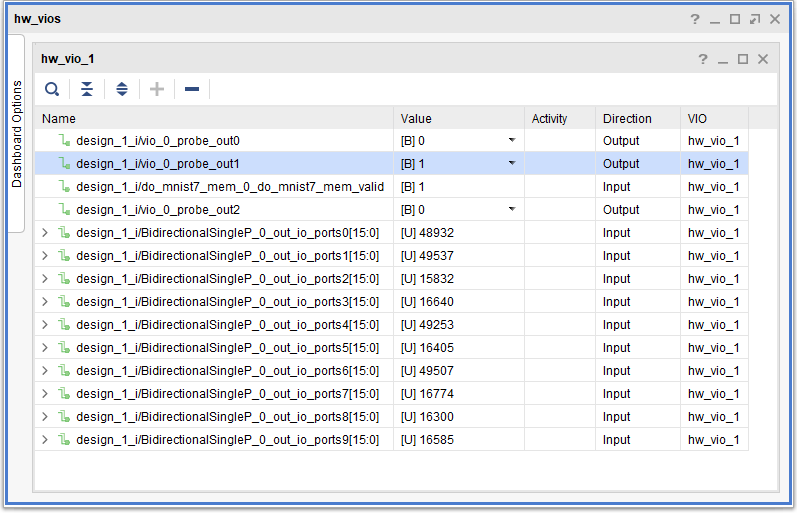The width and height of the screenshot is (797, 513).
Task: Expand out_io_ports7[15:0] bus
Action: tap(45, 394)
